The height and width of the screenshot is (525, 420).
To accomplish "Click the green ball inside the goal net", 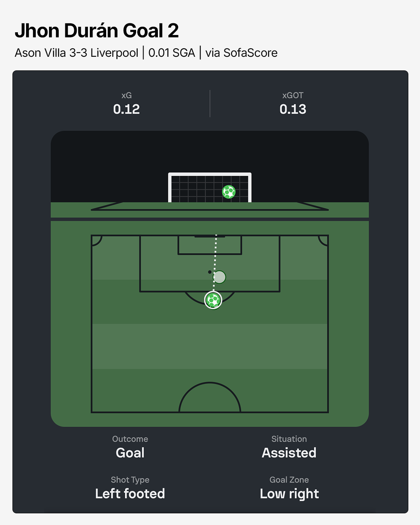I will pyautogui.click(x=229, y=192).
